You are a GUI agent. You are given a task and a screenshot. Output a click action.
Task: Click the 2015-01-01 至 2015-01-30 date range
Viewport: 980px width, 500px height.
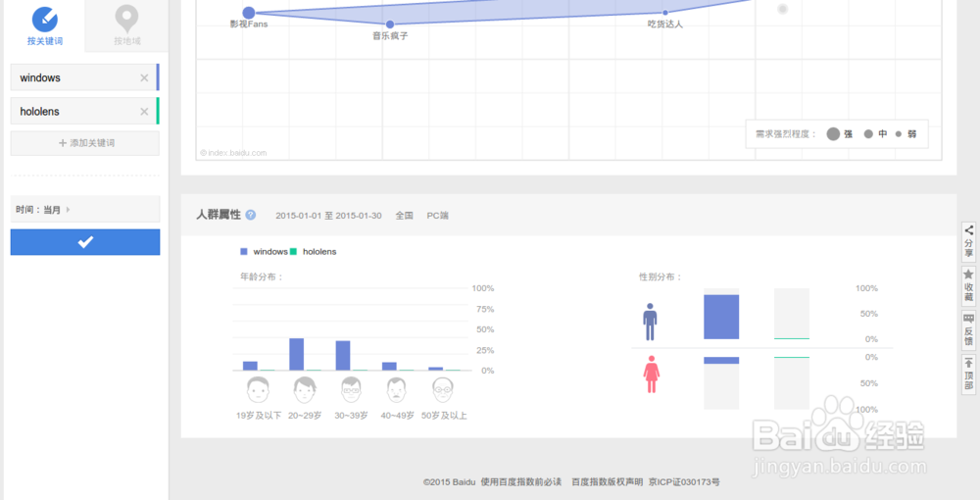tap(328, 215)
